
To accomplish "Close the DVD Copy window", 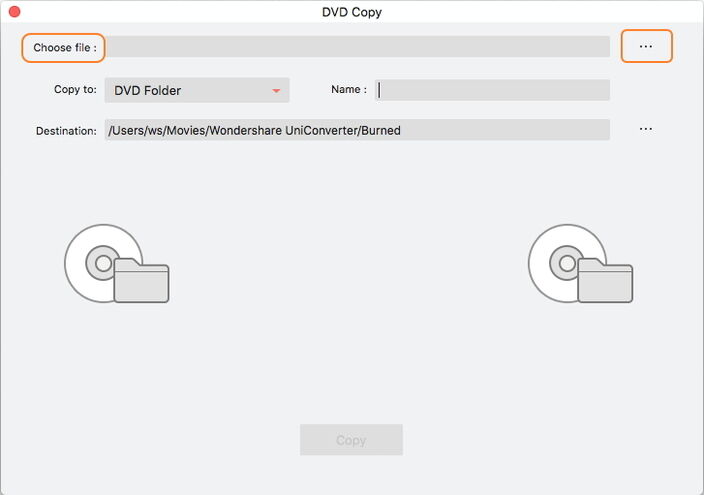I will click(14, 13).
